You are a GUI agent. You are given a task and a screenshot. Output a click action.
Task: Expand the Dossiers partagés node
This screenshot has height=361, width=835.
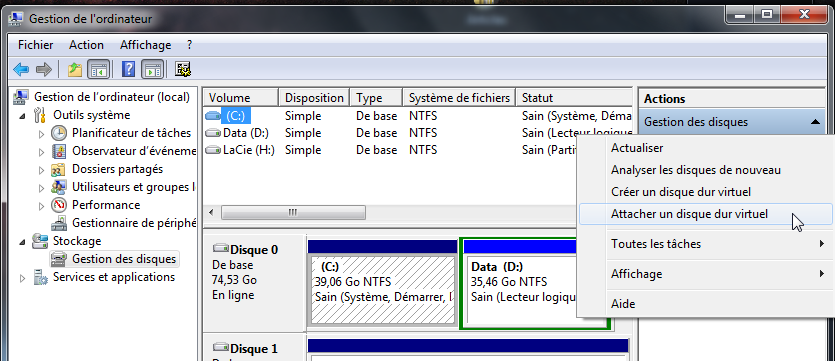click(x=42, y=170)
